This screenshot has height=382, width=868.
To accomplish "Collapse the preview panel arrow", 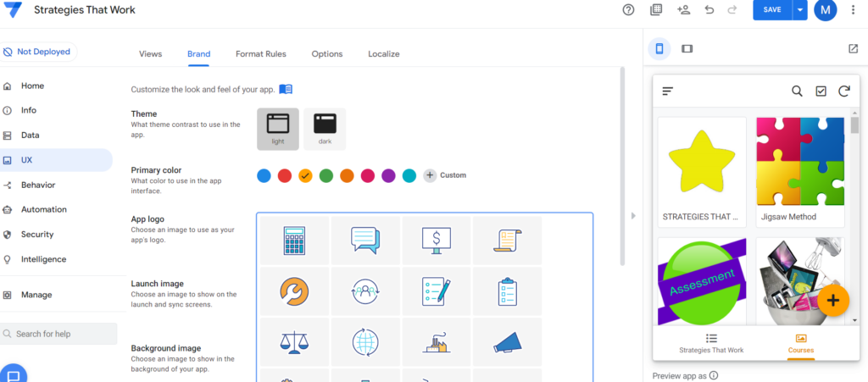I will (x=632, y=216).
